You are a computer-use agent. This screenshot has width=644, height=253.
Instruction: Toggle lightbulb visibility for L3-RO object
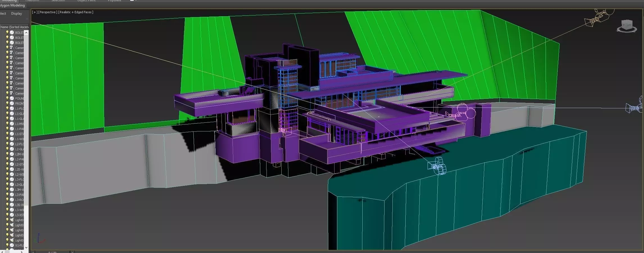pos(7,200)
